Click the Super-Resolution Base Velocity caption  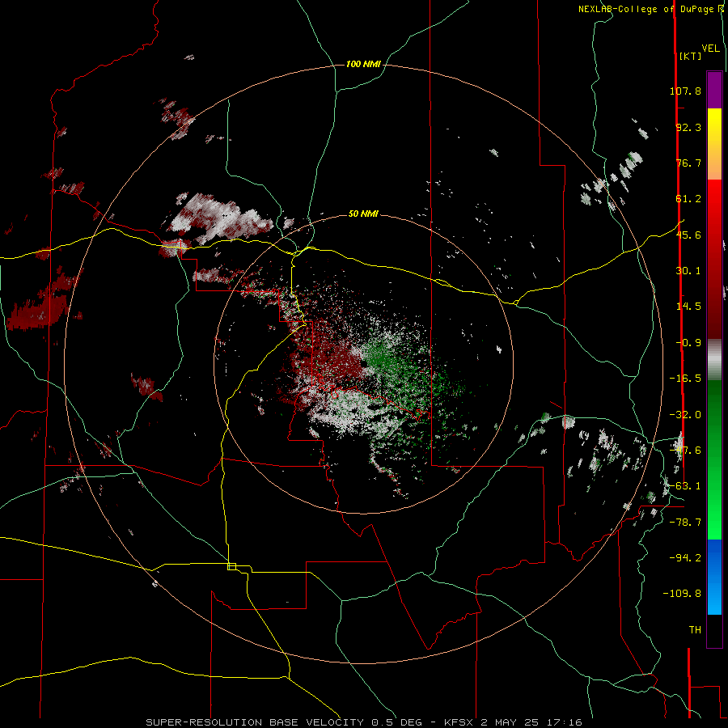pos(363,722)
